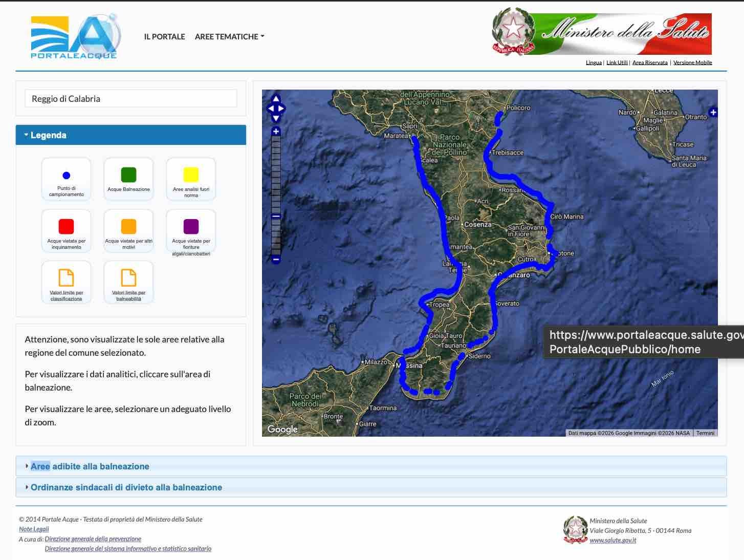Zoom in with the map plus button
744x560 pixels.
[x=276, y=132]
